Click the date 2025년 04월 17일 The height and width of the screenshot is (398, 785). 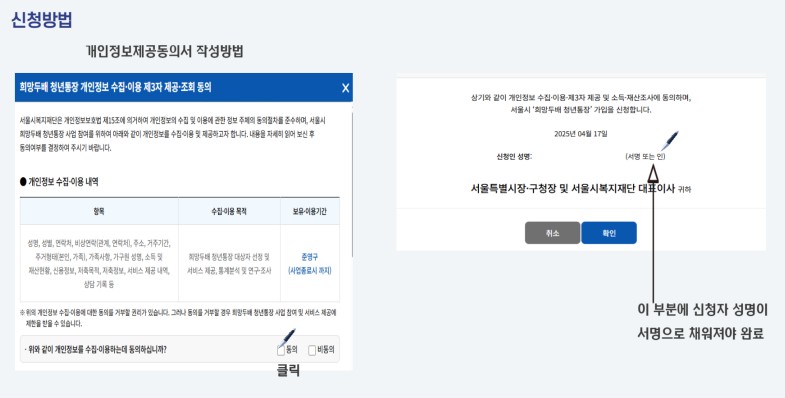pyautogui.click(x=581, y=134)
